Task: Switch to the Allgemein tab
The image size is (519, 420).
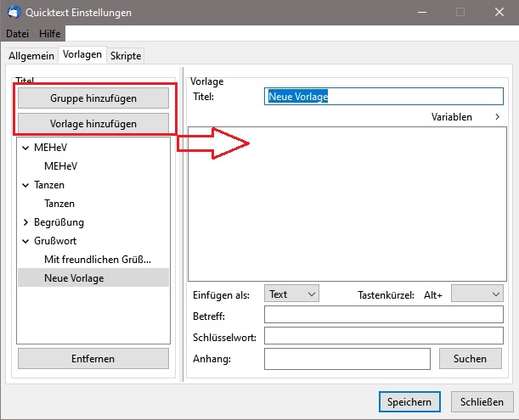Action: point(31,55)
